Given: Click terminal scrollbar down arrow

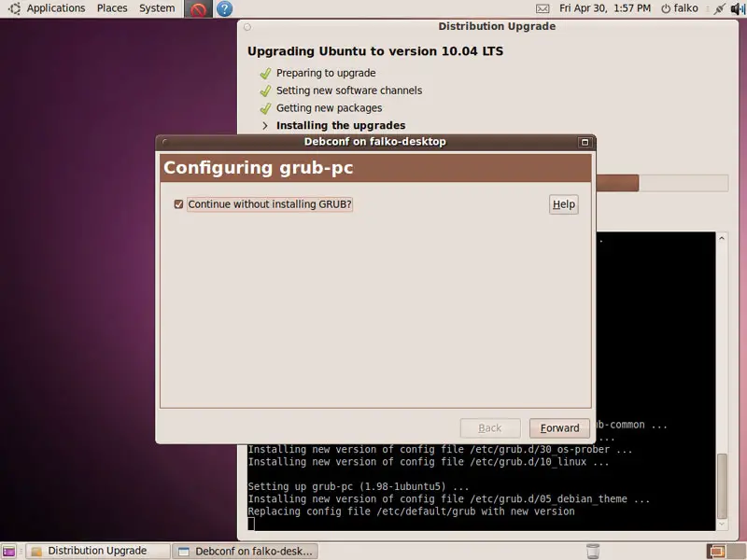Looking at the screenshot, I should [x=722, y=525].
